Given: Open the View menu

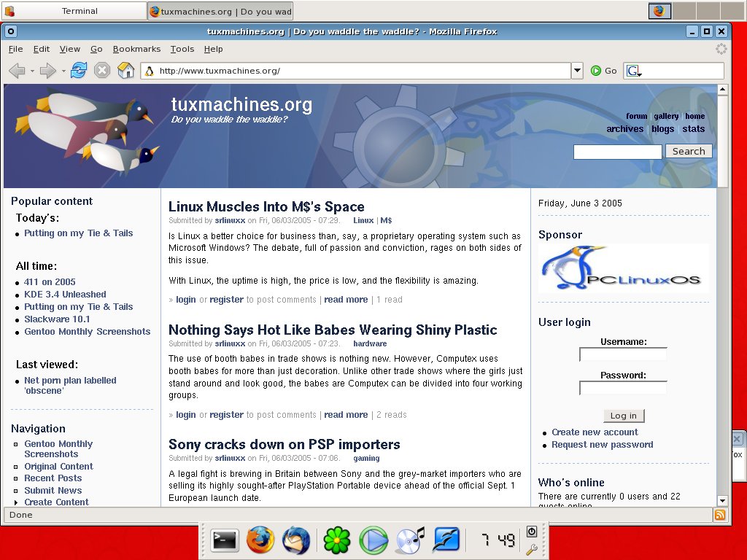Looking at the screenshot, I should point(69,49).
